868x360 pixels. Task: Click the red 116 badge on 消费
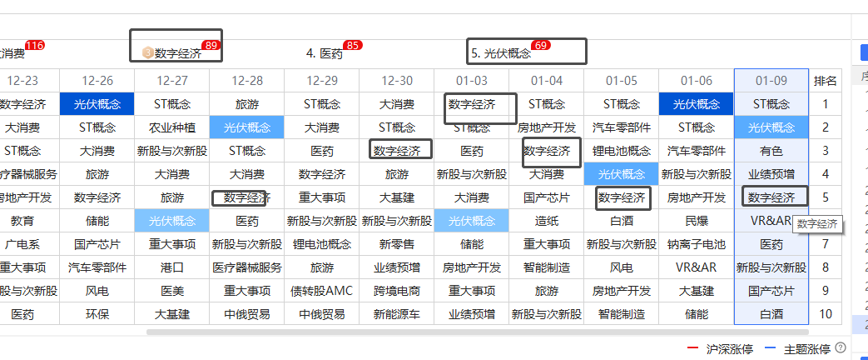[34, 46]
